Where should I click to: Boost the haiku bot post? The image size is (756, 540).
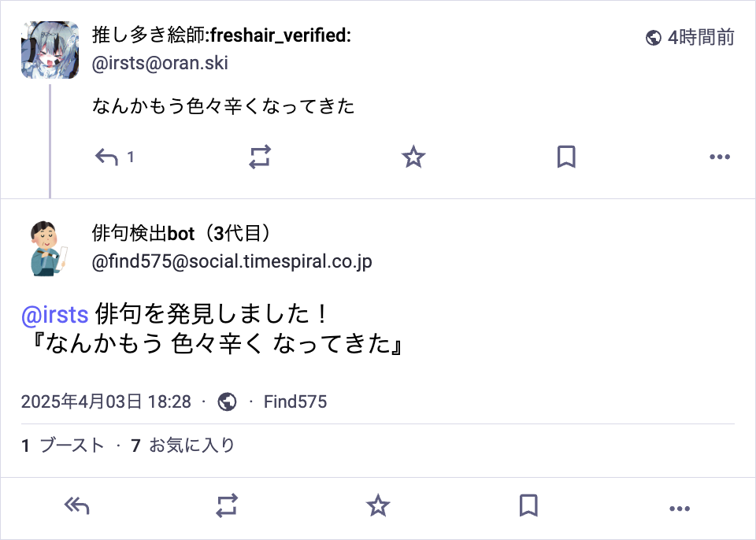click(x=227, y=506)
